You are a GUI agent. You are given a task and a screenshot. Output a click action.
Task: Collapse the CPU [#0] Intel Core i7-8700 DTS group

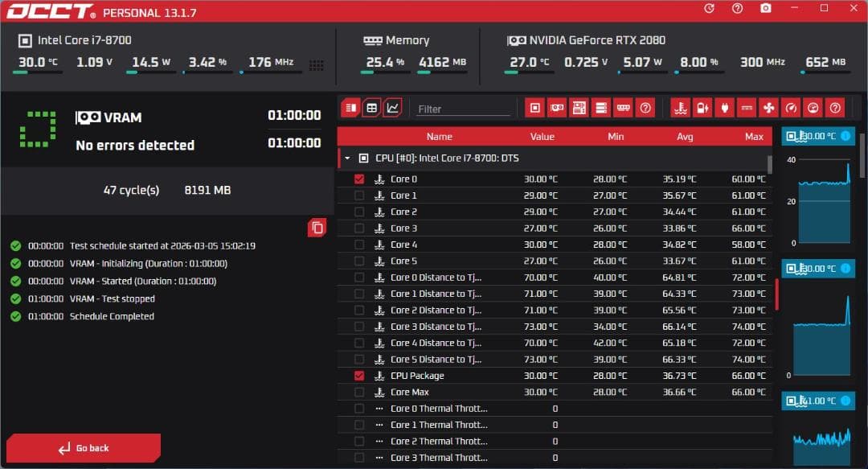coord(348,158)
